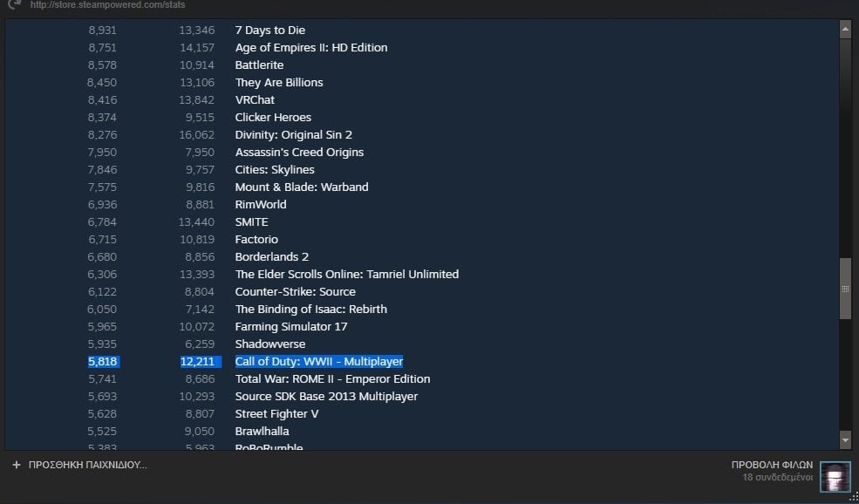
Task: Click the 8,931 current players value
Action: click(102, 31)
